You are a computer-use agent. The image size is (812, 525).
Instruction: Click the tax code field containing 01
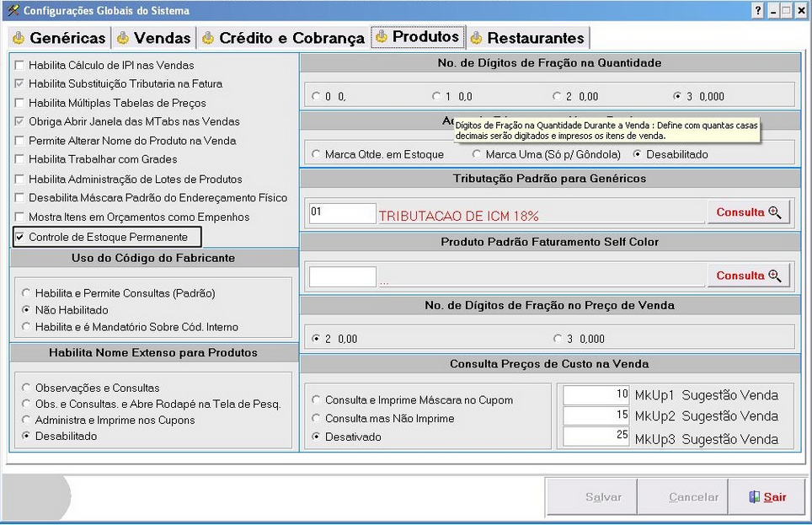coord(342,213)
